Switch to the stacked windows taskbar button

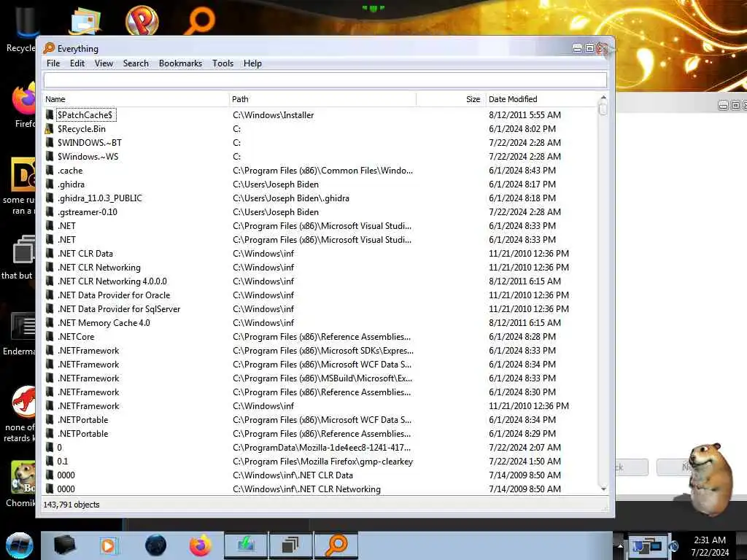click(x=290, y=545)
